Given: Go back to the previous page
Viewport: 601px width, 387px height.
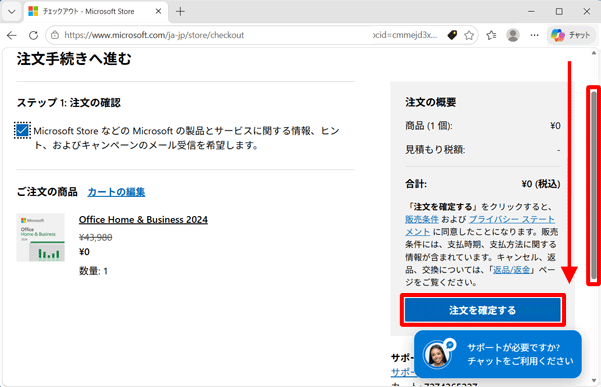Looking at the screenshot, I should tap(12, 35).
